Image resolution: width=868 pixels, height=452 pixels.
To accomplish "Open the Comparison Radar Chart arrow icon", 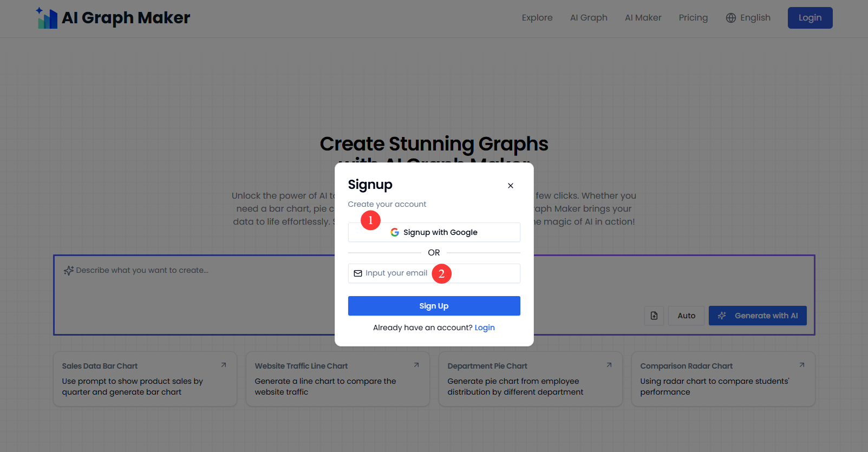I will (x=802, y=365).
